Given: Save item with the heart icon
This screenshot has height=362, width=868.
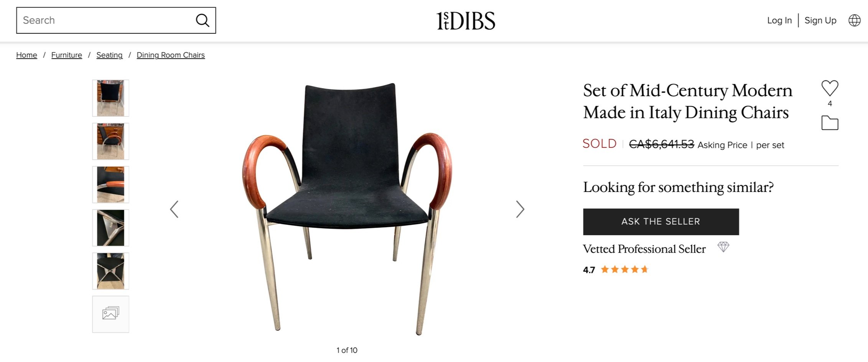Looking at the screenshot, I should tap(830, 88).
